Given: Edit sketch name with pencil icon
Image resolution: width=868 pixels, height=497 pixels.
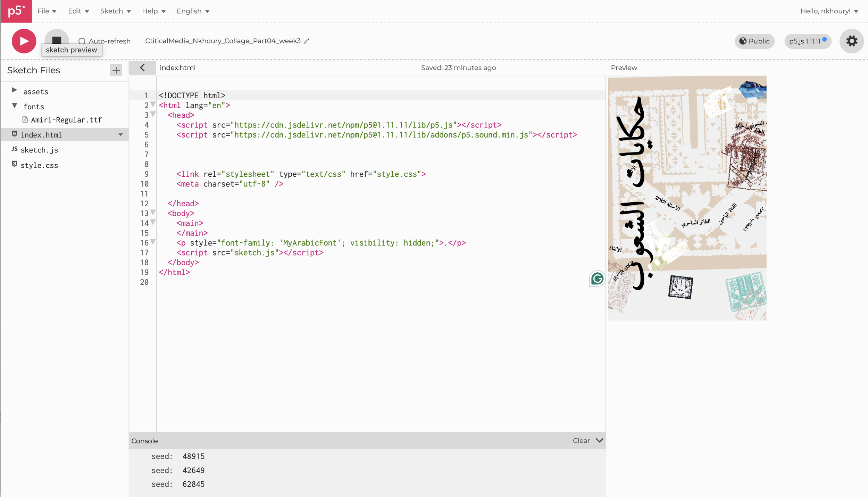Looking at the screenshot, I should point(306,41).
